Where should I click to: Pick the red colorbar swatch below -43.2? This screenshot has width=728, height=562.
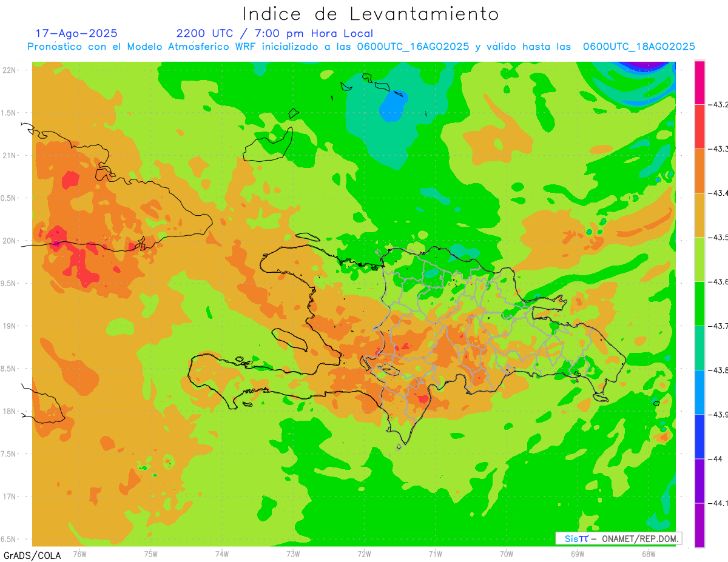tap(699, 127)
